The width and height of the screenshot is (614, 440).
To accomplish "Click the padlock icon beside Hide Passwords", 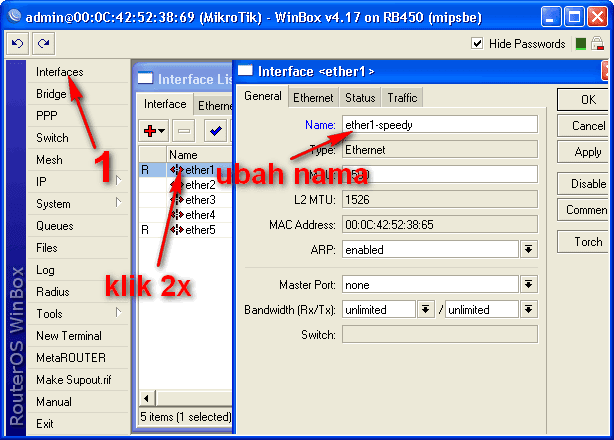I will [597, 43].
